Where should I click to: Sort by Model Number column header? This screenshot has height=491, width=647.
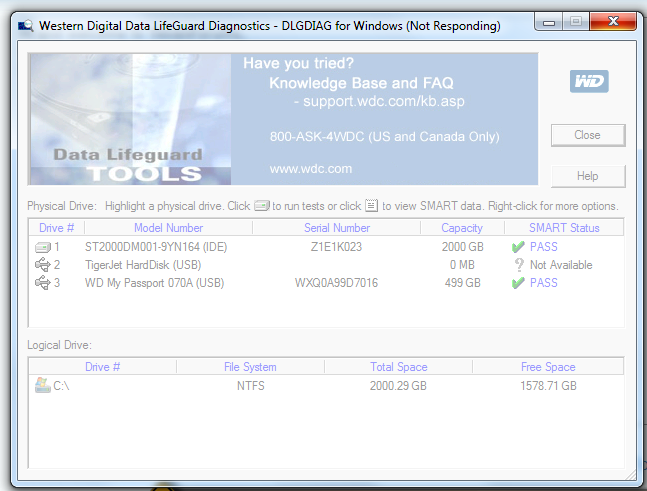pos(168,228)
